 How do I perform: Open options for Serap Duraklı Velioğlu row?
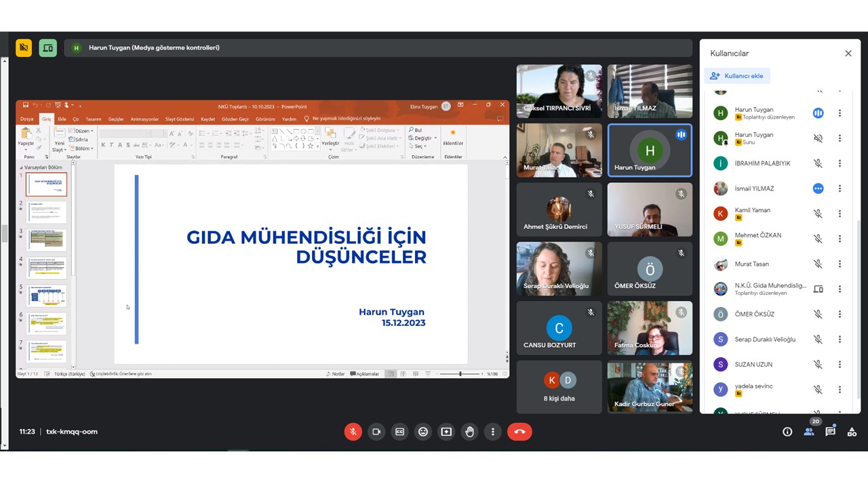pos(840,339)
